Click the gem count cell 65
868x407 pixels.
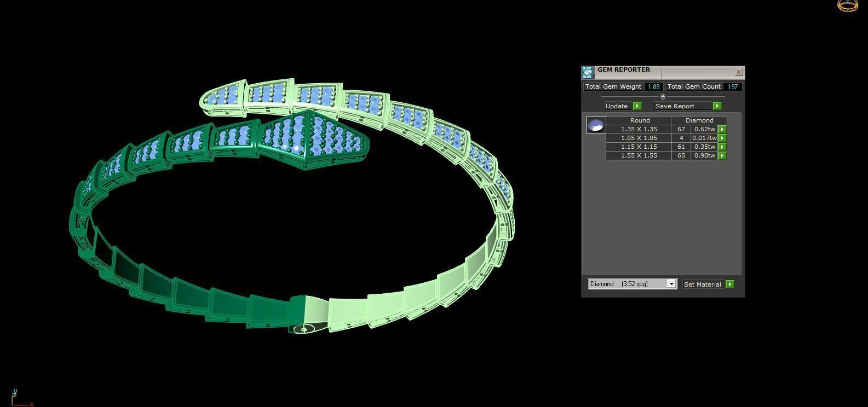(681, 156)
